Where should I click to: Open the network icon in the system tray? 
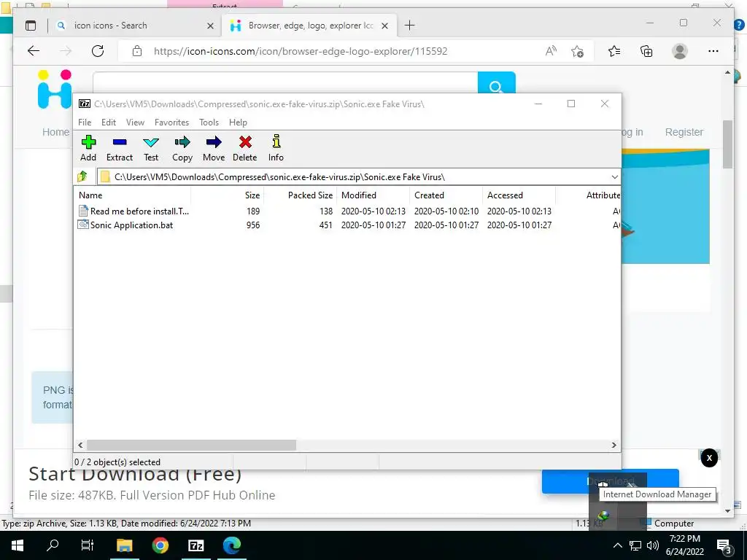pos(635,545)
